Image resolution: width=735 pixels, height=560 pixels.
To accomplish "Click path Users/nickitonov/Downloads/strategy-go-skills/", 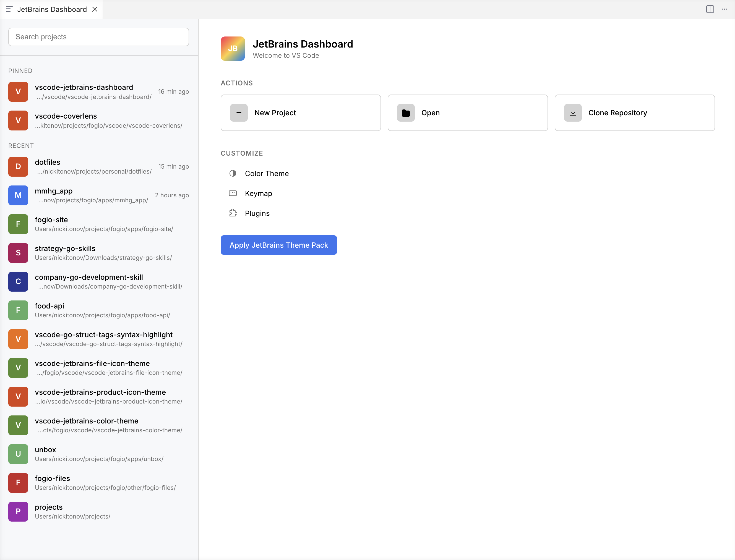I will click(x=103, y=258).
